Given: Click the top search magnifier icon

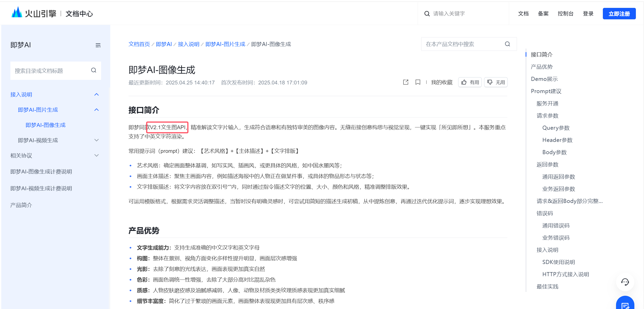Looking at the screenshot, I should (427, 14).
